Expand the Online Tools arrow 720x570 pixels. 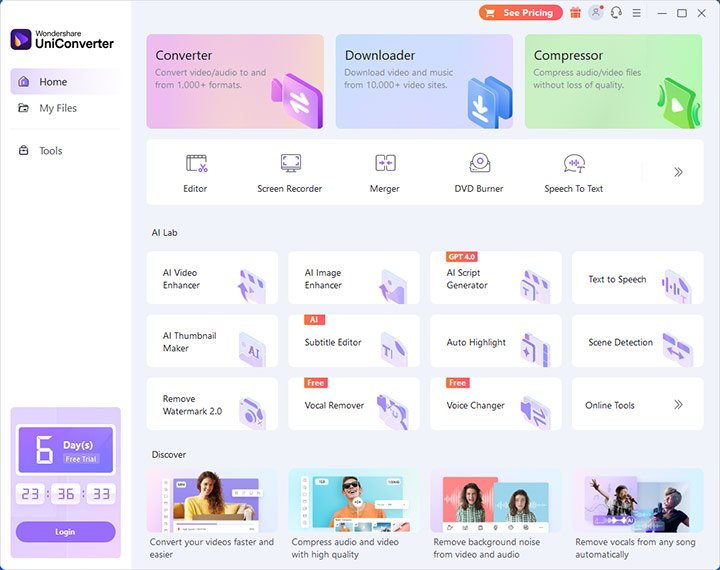click(x=678, y=405)
